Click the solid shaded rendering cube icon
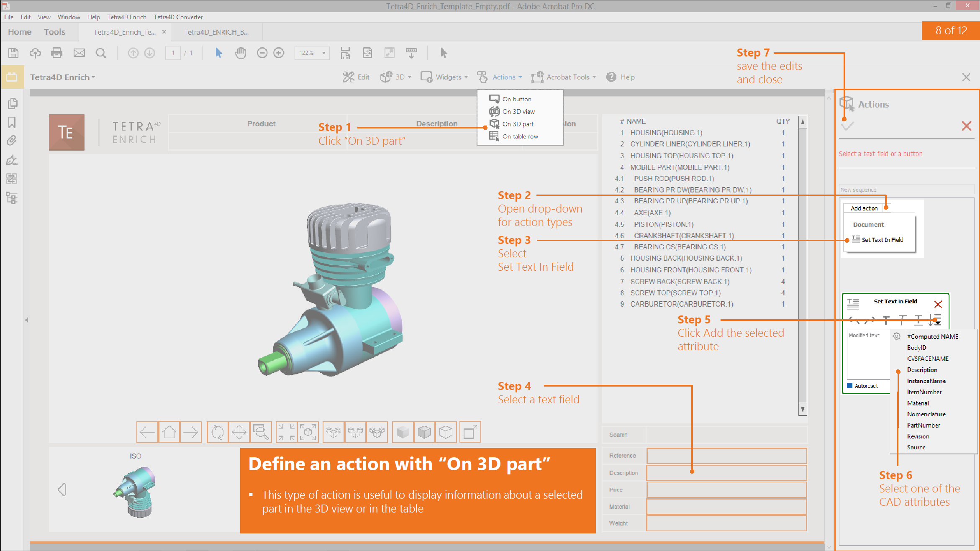Screen dimensions: 980x551 (x=403, y=432)
